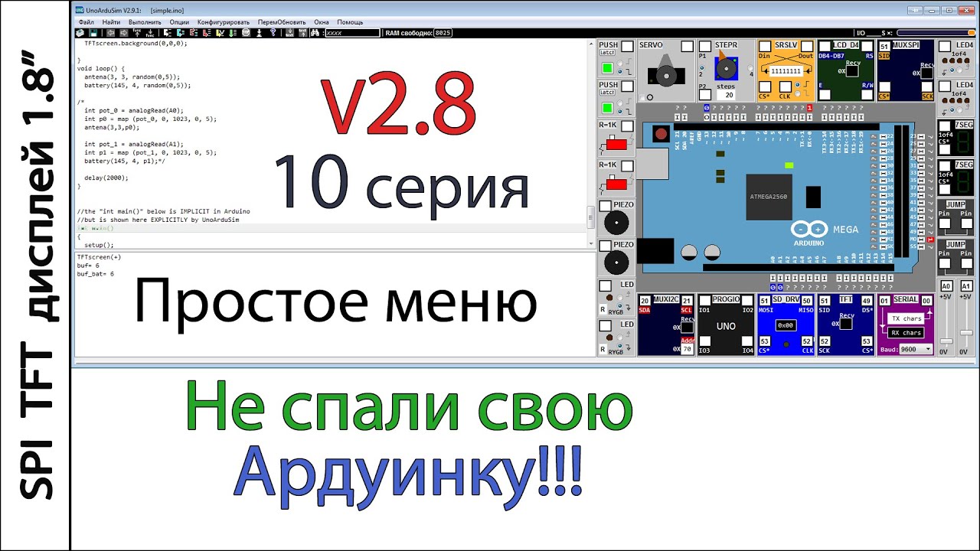Viewport: 980px width, 551px height.
Task: Click the binoculars find icon
Action: [315, 33]
